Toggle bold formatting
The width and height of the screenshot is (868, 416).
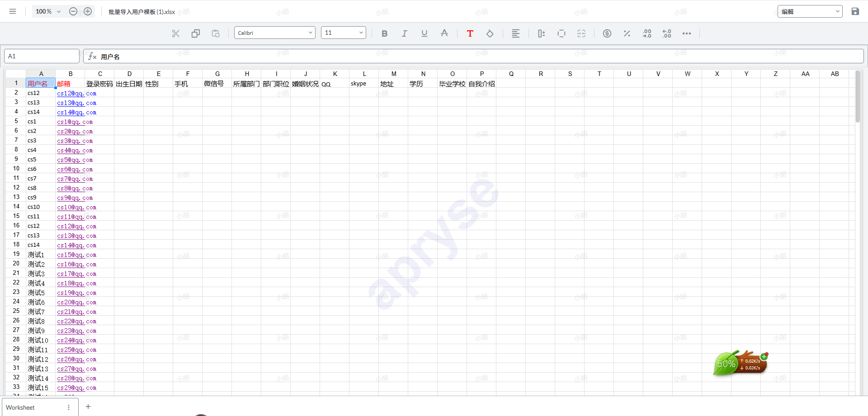(384, 33)
